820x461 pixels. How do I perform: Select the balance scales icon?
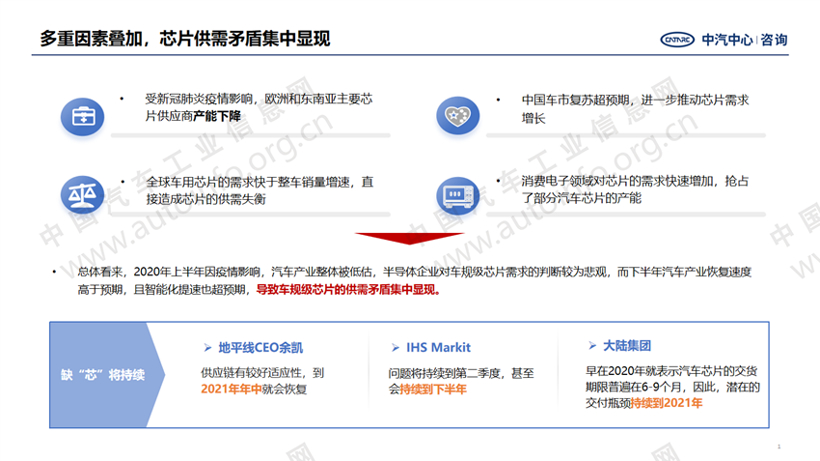[83, 192]
